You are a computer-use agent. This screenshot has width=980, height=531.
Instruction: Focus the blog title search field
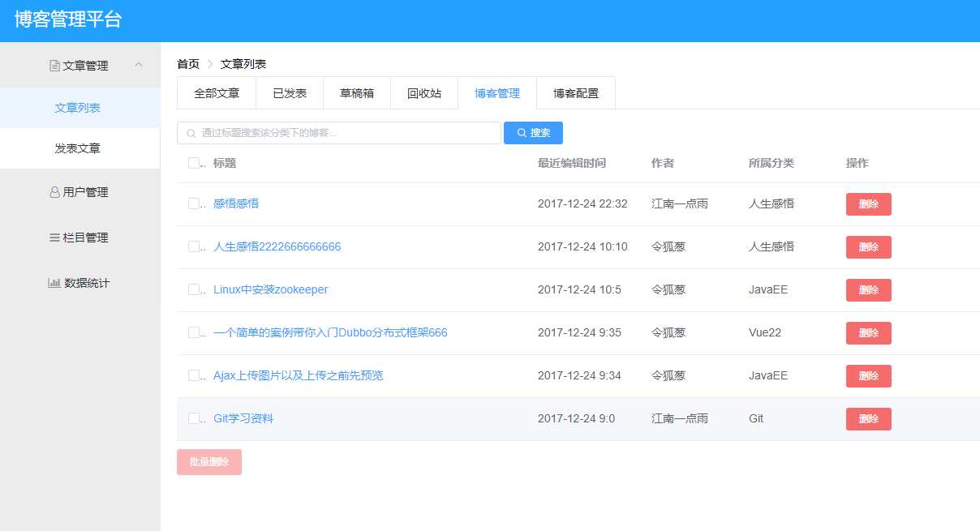coord(339,133)
